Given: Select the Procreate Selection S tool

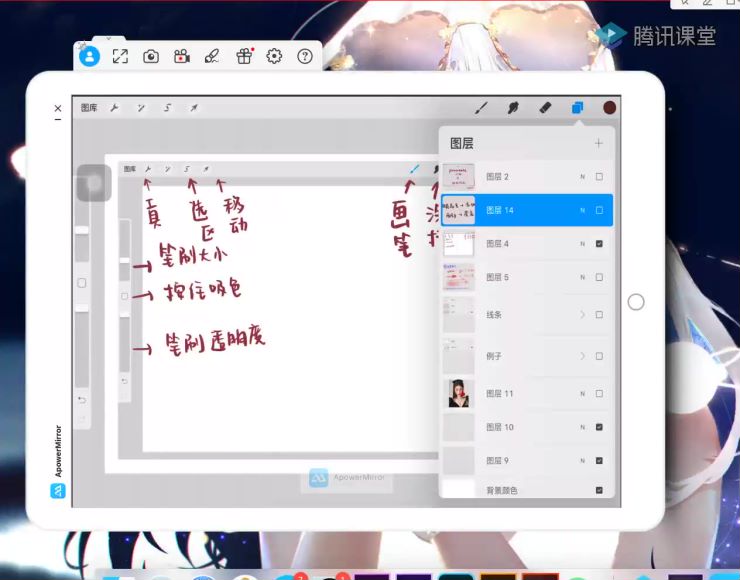Looking at the screenshot, I should [167, 108].
